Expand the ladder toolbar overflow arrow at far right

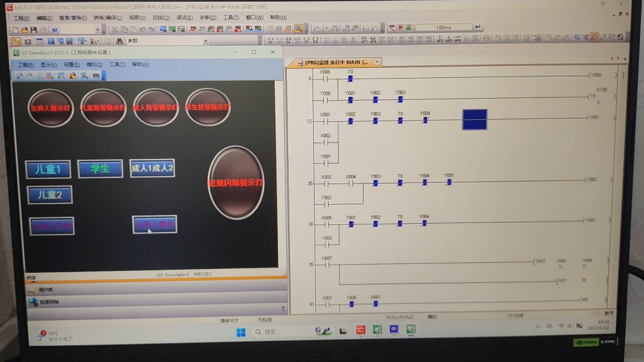click(x=628, y=38)
